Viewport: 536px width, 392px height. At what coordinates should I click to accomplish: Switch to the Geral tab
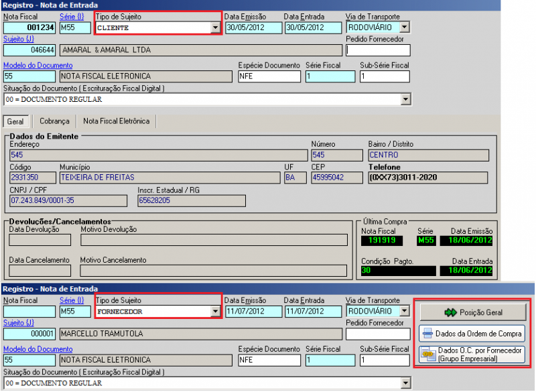click(x=15, y=121)
